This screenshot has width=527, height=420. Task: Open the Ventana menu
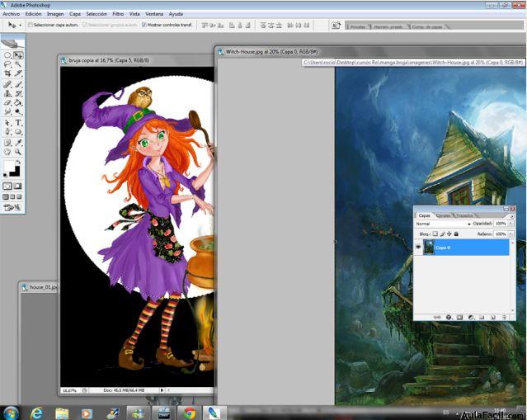[154, 14]
